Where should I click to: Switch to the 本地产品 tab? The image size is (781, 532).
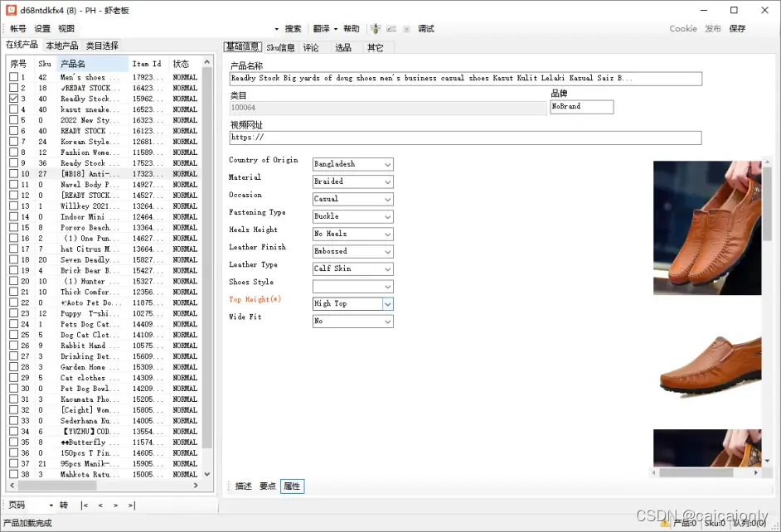[x=61, y=46]
